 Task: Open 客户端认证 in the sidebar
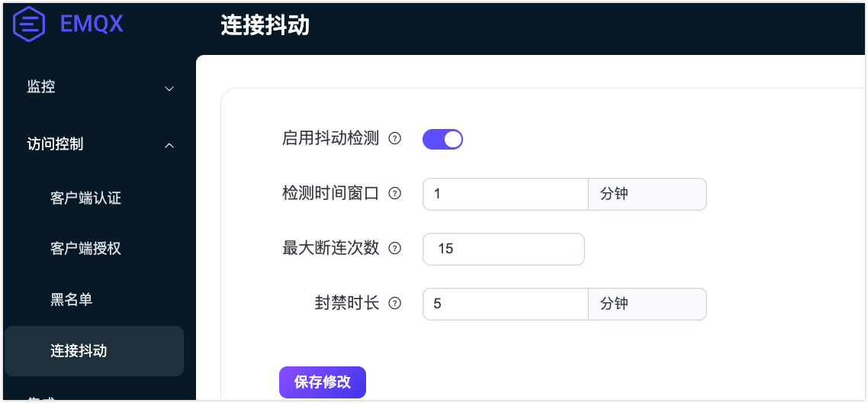pos(85,198)
